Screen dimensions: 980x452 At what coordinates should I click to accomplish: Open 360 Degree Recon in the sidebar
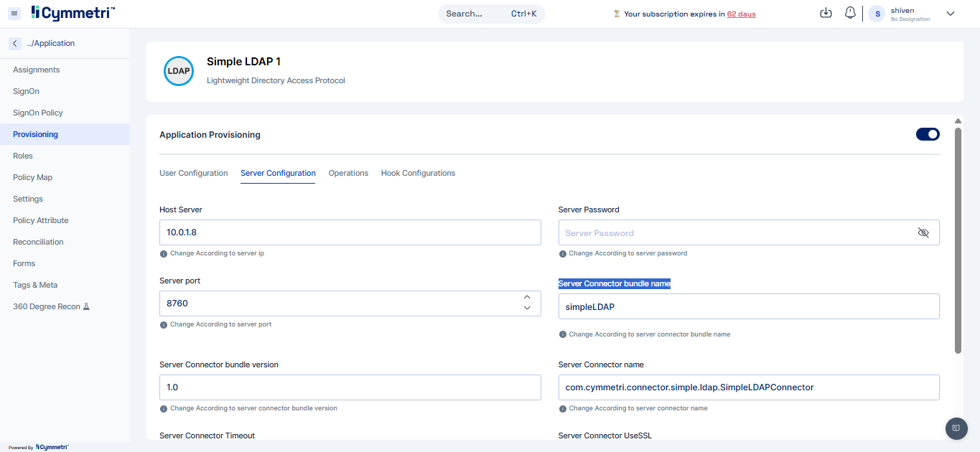(x=65, y=306)
